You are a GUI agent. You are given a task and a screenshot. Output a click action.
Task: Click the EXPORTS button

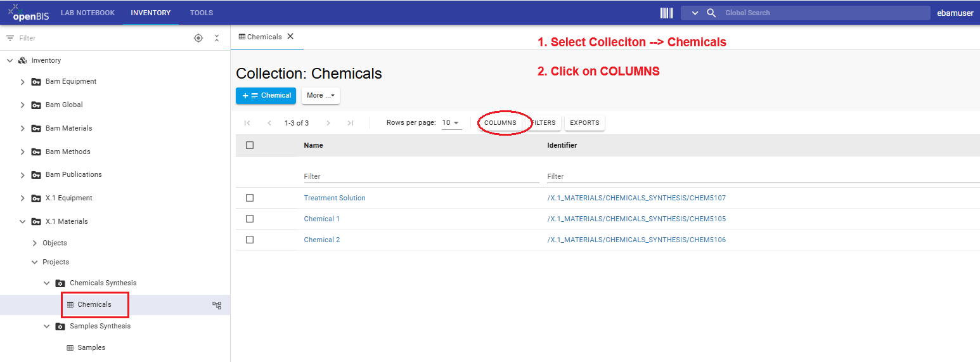pyautogui.click(x=584, y=123)
